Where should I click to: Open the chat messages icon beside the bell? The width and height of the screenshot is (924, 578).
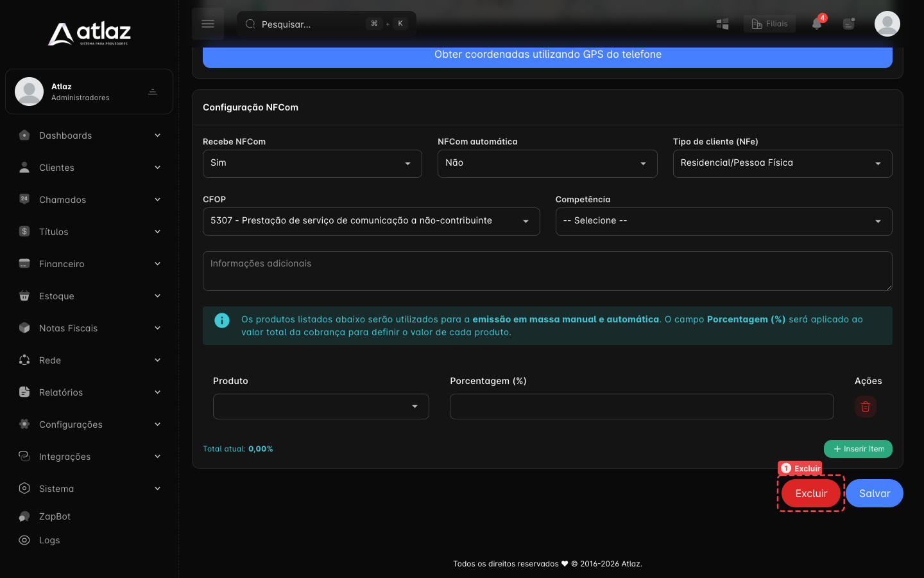coord(849,24)
